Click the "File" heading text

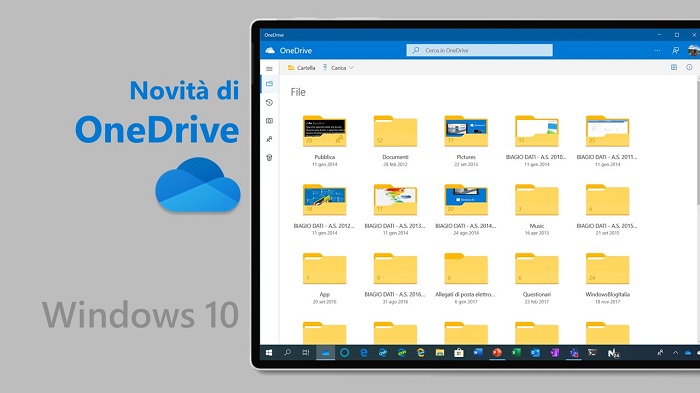298,92
